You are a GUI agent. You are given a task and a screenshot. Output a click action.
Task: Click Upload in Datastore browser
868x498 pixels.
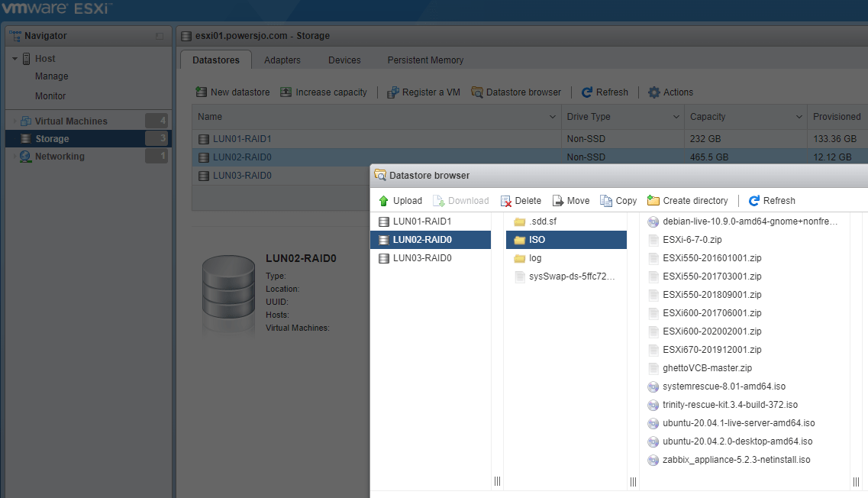click(x=400, y=201)
